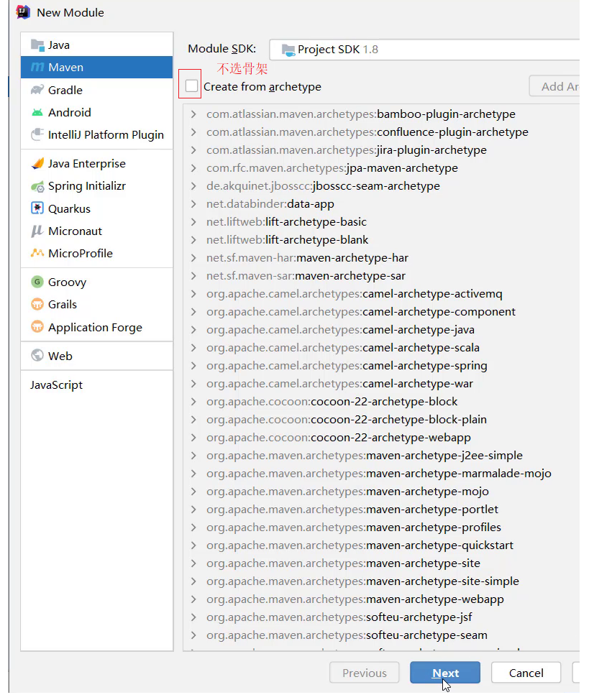Click the Cancel button
The width and height of the screenshot is (594, 700).
point(526,672)
